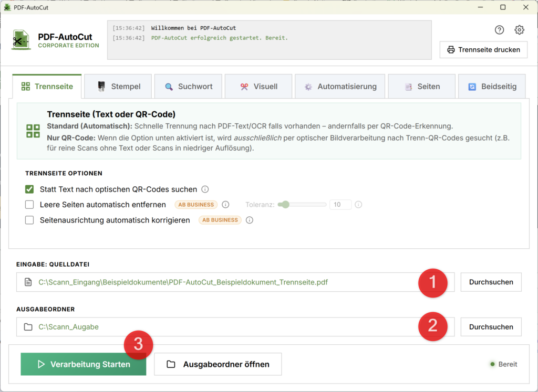Click Ausgabeordner öffnen button
Viewport: 538px width, 392px height.
218,364
